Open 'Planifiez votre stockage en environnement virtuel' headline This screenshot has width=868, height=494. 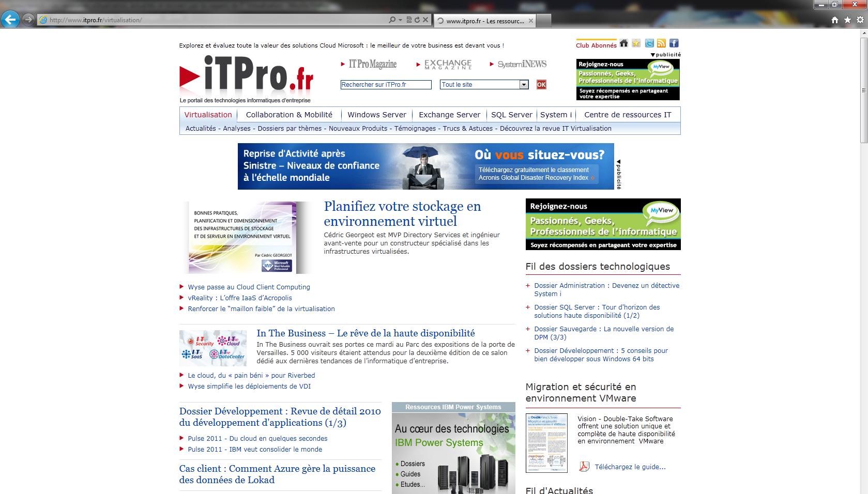[402, 214]
